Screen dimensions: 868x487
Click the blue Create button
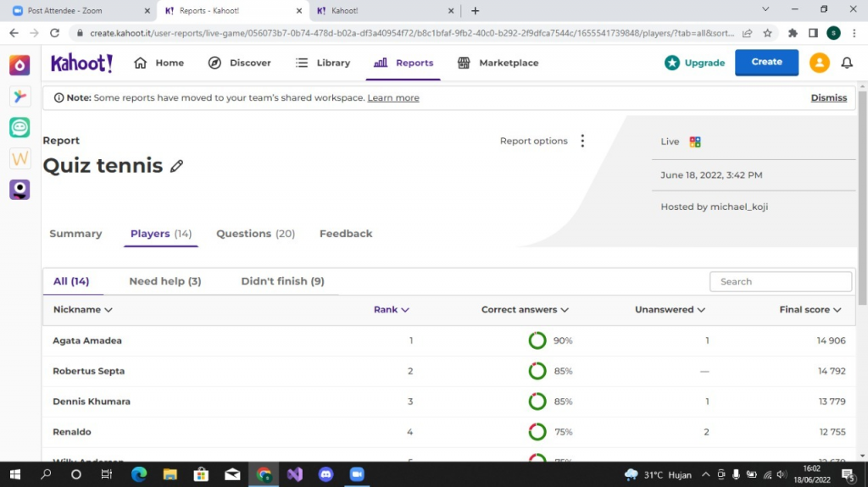click(x=766, y=62)
